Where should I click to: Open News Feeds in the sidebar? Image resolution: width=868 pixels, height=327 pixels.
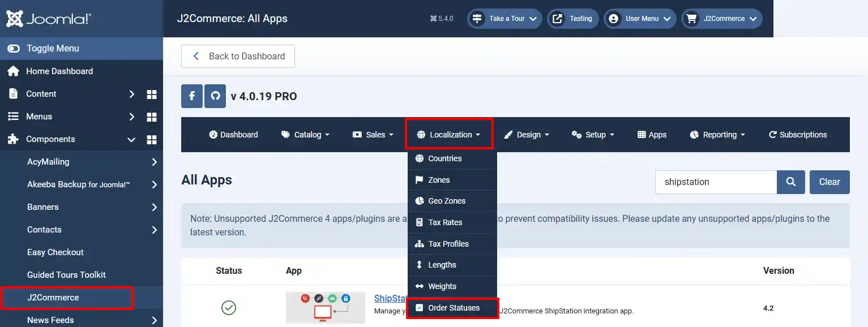(x=50, y=320)
